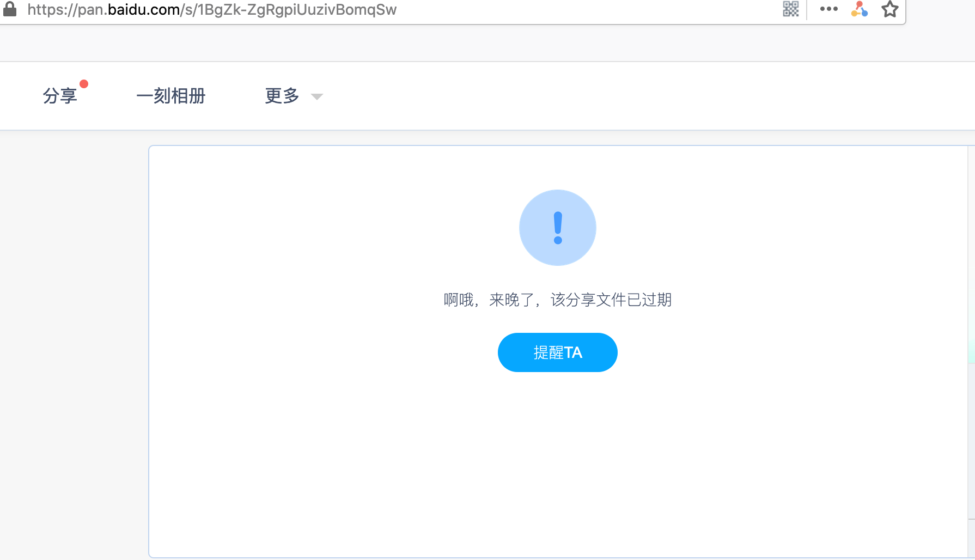
Task: Switch to the 分享 tab
Action: (60, 96)
